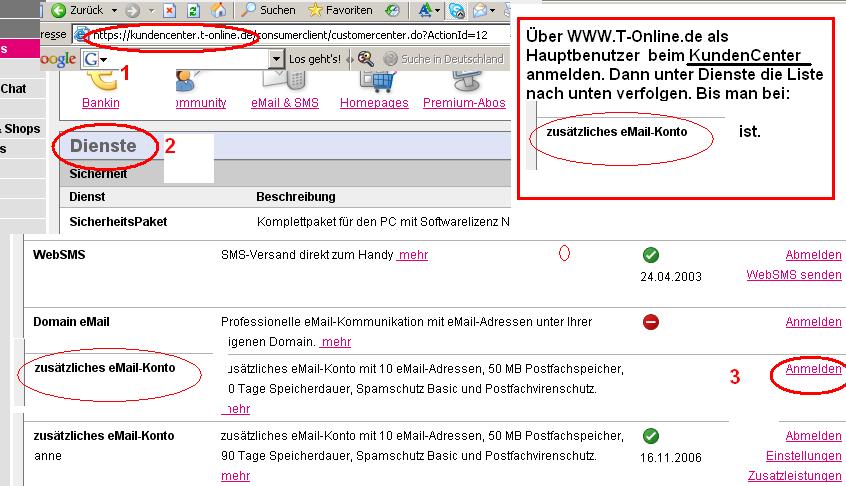Click the Homepages shopping cart icon

coord(373,80)
